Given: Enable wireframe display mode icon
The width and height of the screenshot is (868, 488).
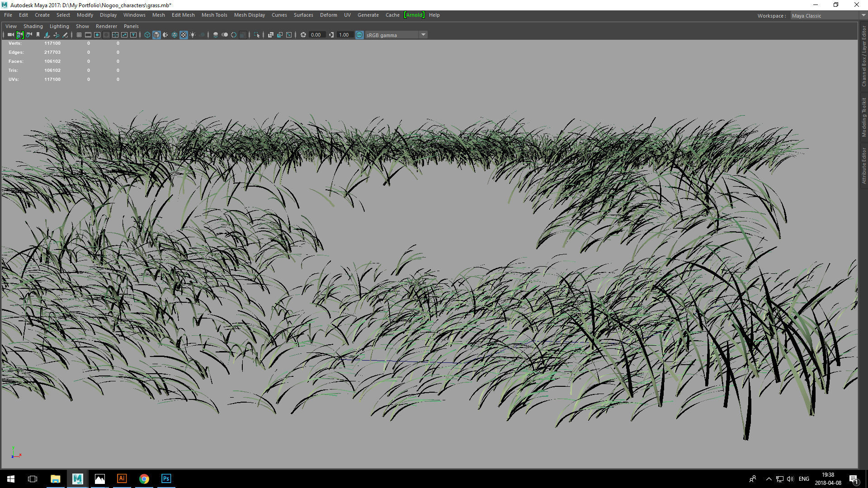Looking at the screenshot, I should 147,35.
